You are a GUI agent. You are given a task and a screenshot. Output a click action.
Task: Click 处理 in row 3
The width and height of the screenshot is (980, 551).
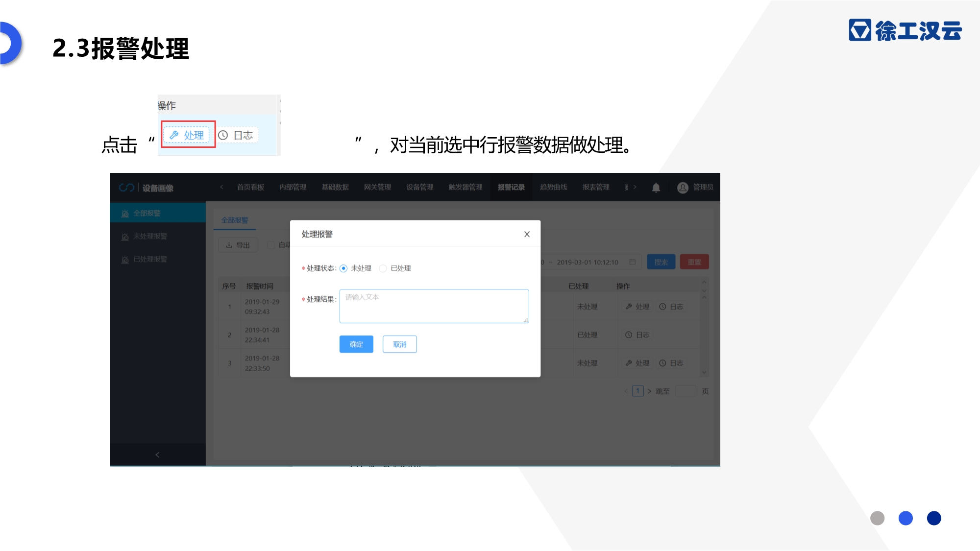click(637, 363)
